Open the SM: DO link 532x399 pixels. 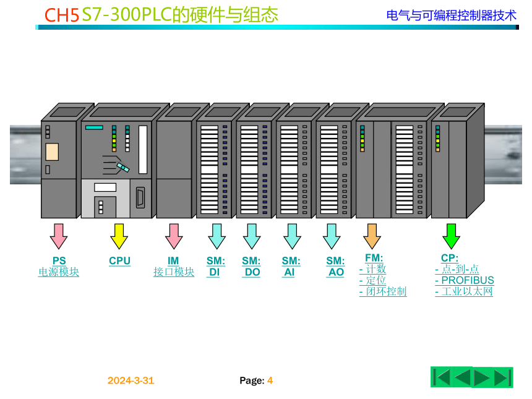(x=251, y=267)
